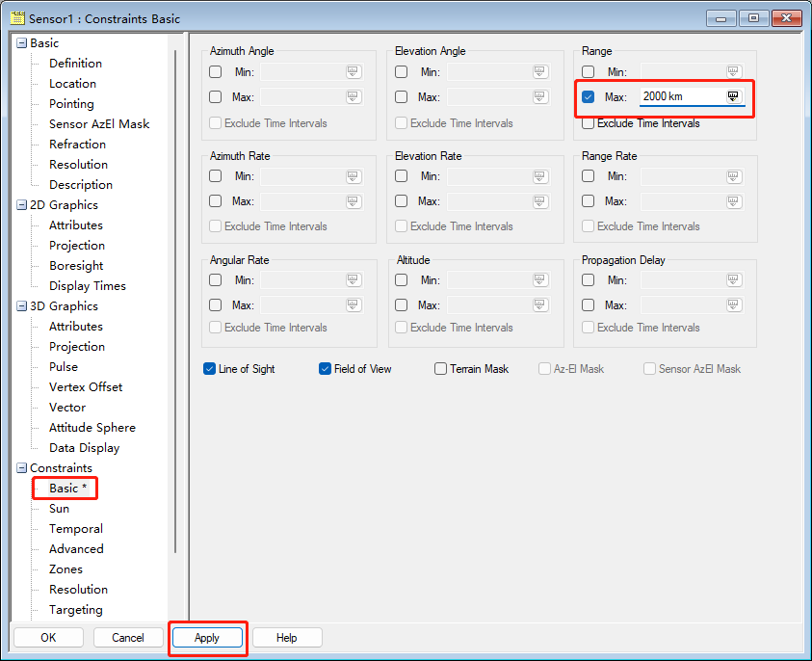Collapse the 2D Graphics tree node
Image resolution: width=812 pixels, height=661 pixels.
point(21,205)
